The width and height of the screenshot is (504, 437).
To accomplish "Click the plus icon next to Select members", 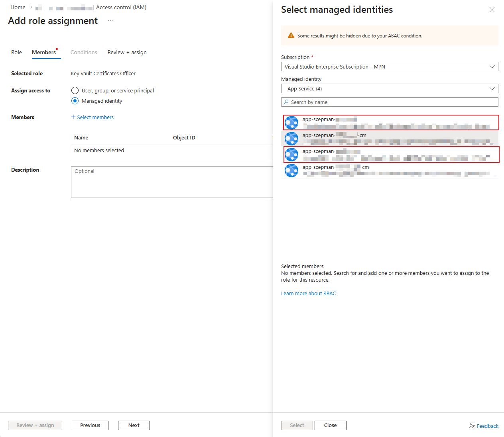I will click(73, 117).
